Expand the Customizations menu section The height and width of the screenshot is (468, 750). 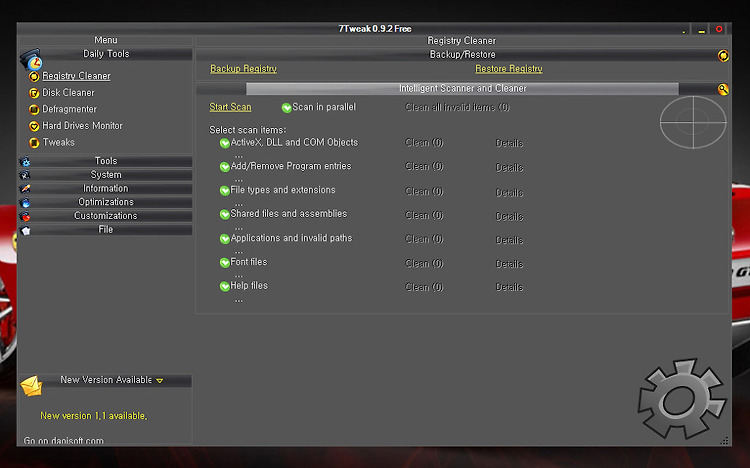point(106,216)
